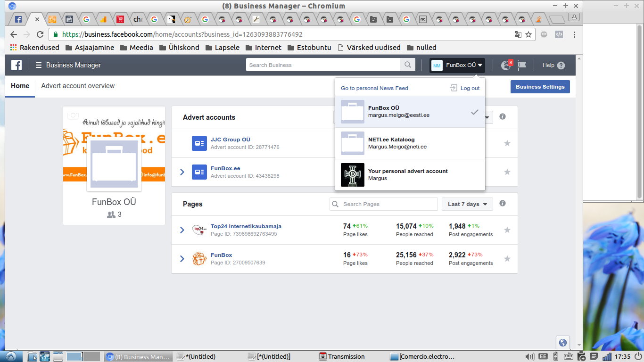Open the Estobuntu bookmarks folder

(309, 48)
